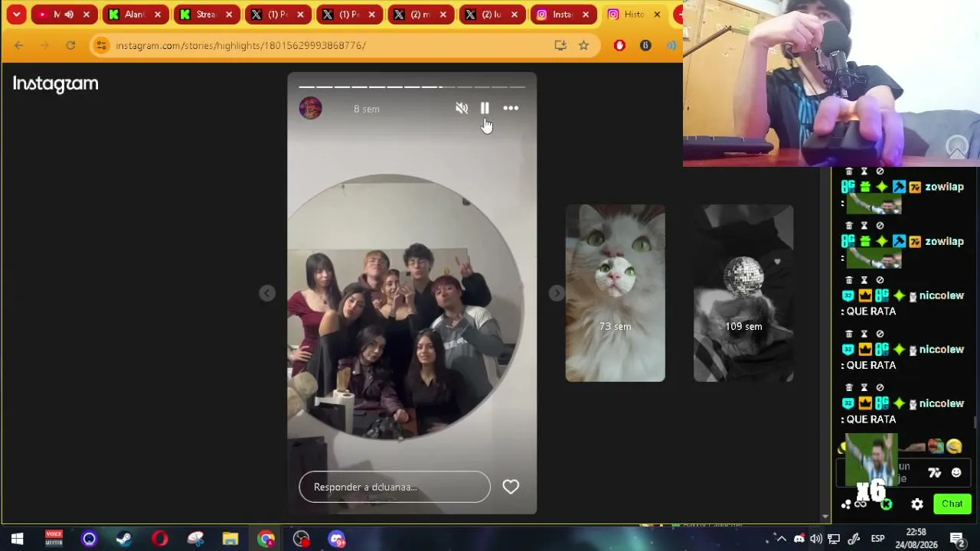Click the story progress bar at the top
The image size is (980, 551).
tap(412, 86)
